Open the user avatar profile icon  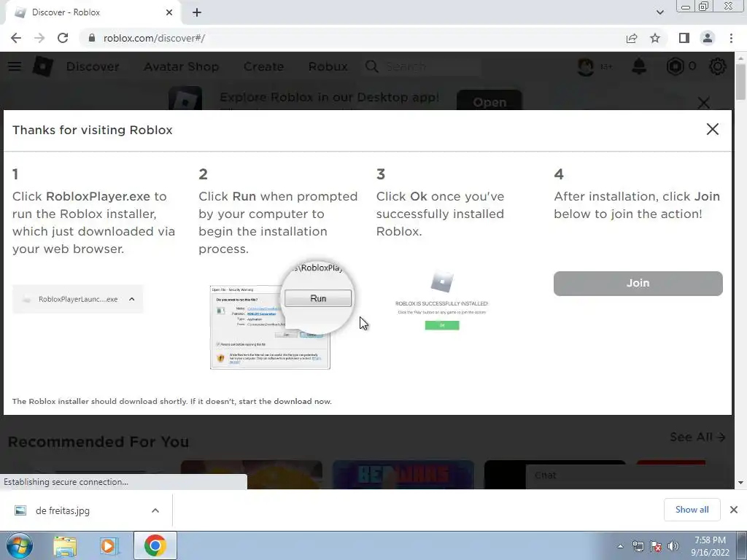coord(586,66)
